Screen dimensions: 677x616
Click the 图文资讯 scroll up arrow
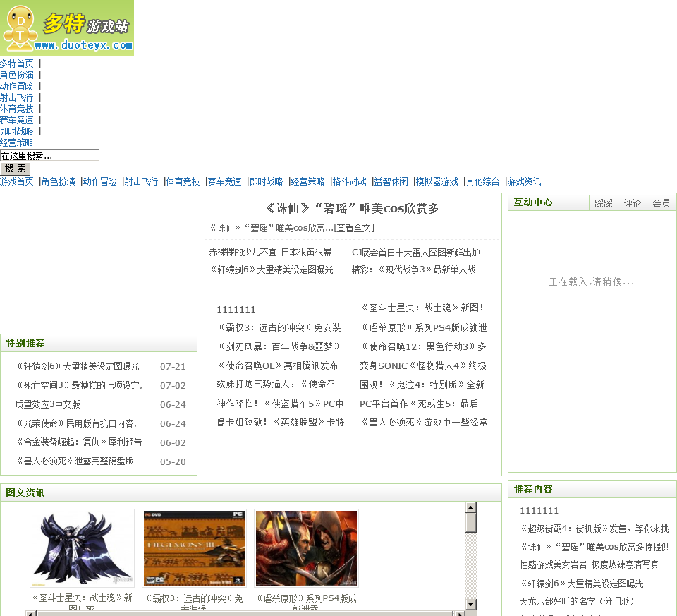coord(472,507)
